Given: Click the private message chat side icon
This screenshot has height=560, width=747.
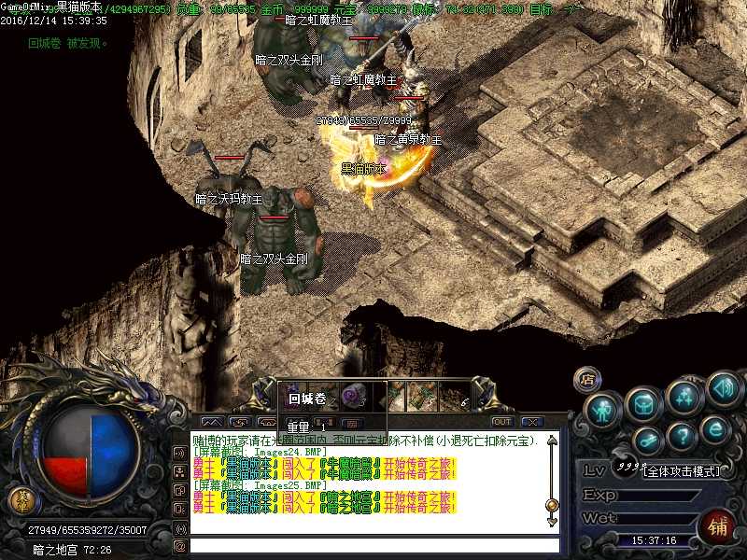Looking at the screenshot, I should 180,509.
